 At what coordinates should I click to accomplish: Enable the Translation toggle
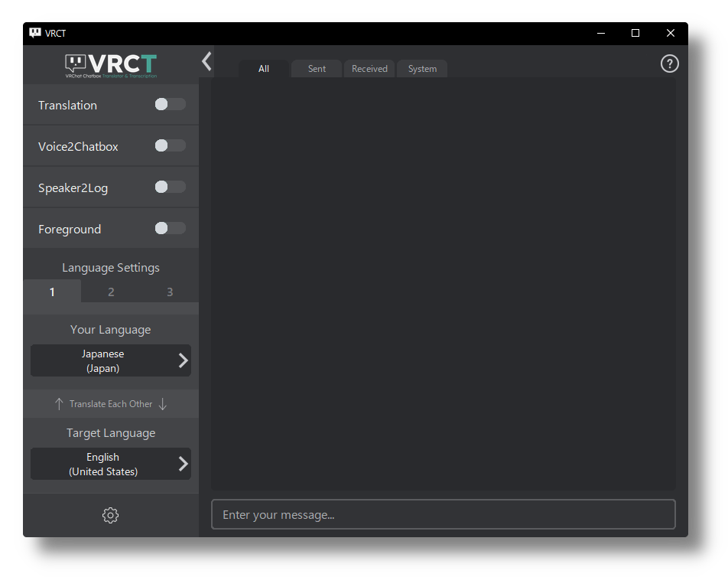[x=171, y=104]
